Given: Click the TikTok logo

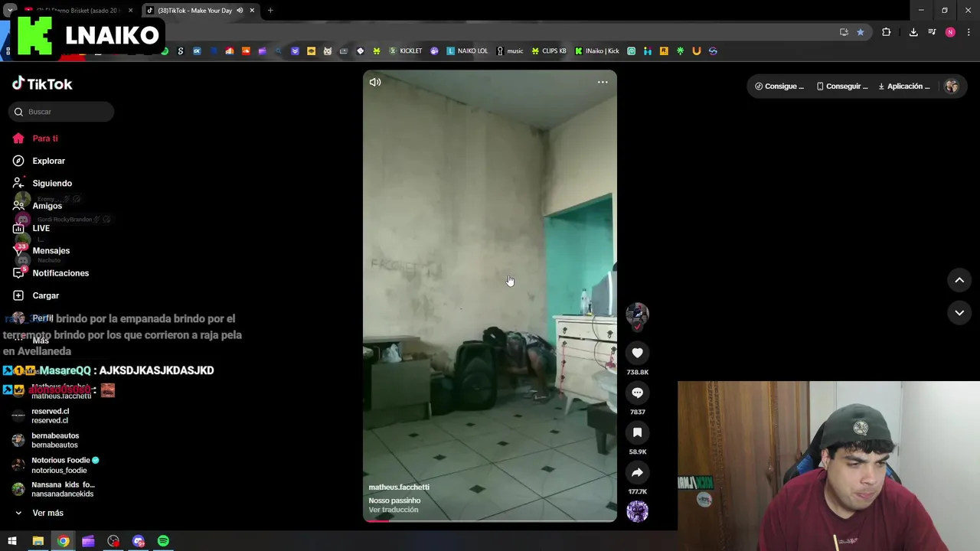Looking at the screenshot, I should click(42, 83).
